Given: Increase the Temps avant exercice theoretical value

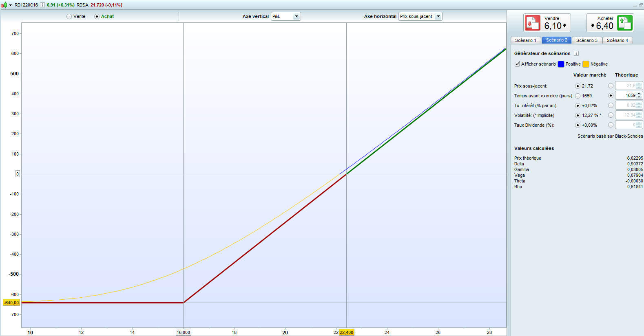Looking at the screenshot, I should coord(639,94).
